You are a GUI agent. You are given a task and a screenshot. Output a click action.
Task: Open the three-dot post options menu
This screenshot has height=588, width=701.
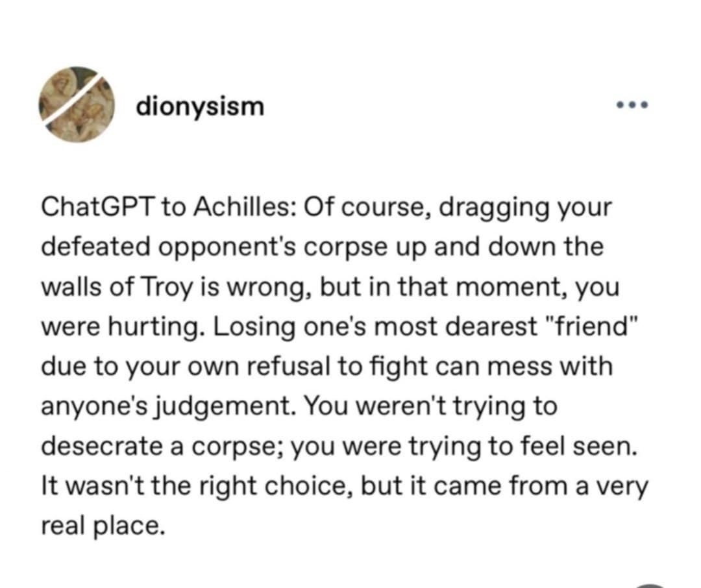[630, 105]
